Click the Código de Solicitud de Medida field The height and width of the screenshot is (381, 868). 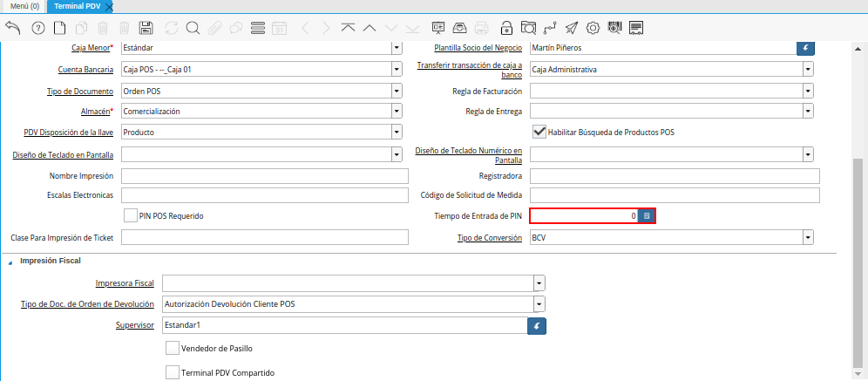675,195
